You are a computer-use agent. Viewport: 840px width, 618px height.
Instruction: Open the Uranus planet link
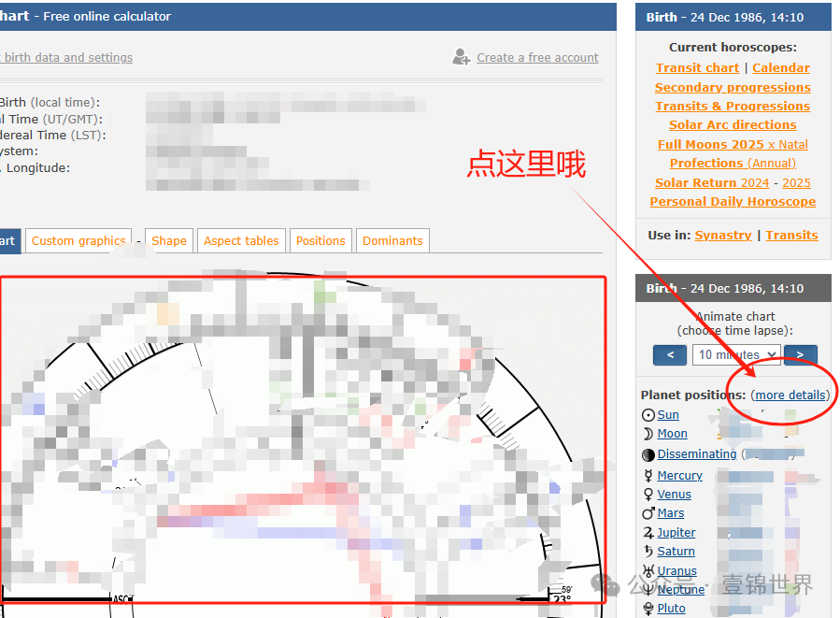677,571
